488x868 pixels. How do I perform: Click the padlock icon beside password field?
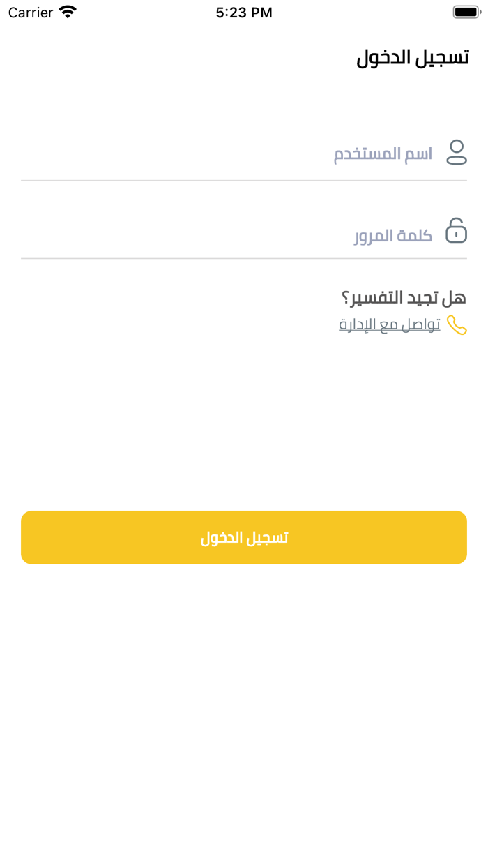point(457,231)
